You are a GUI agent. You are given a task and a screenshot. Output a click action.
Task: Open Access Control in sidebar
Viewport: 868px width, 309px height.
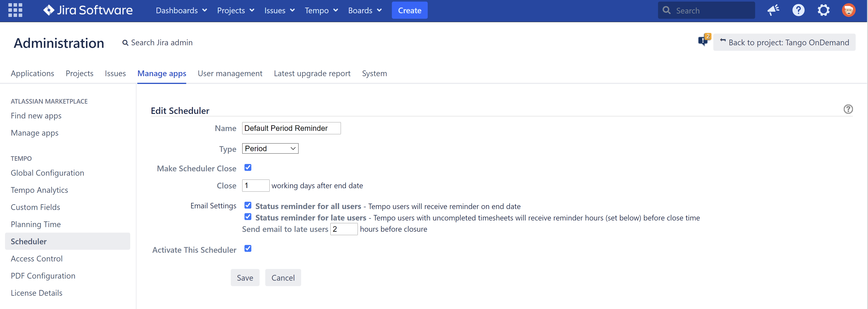point(37,259)
